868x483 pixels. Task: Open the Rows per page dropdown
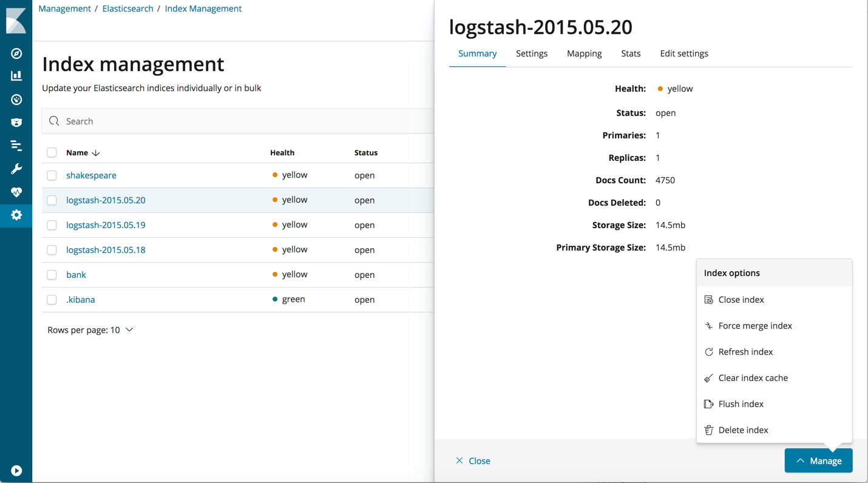pos(90,329)
